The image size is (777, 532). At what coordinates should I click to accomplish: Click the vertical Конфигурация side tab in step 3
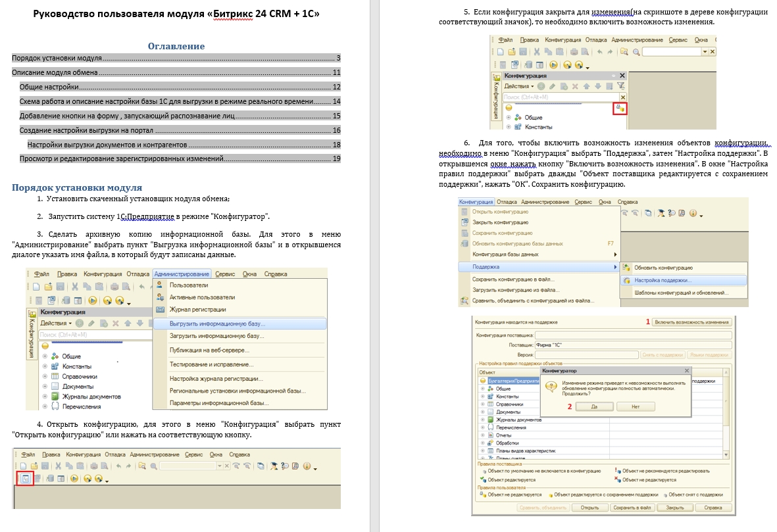(x=31, y=334)
